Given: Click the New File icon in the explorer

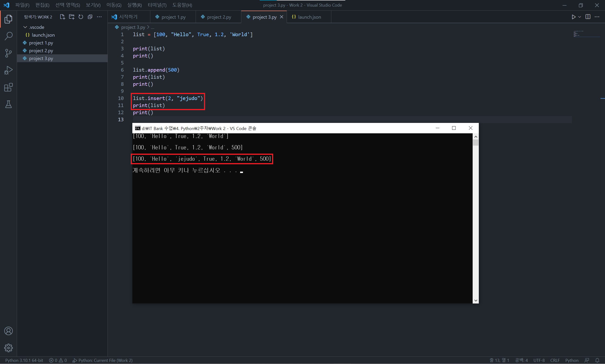Looking at the screenshot, I should (x=62, y=17).
